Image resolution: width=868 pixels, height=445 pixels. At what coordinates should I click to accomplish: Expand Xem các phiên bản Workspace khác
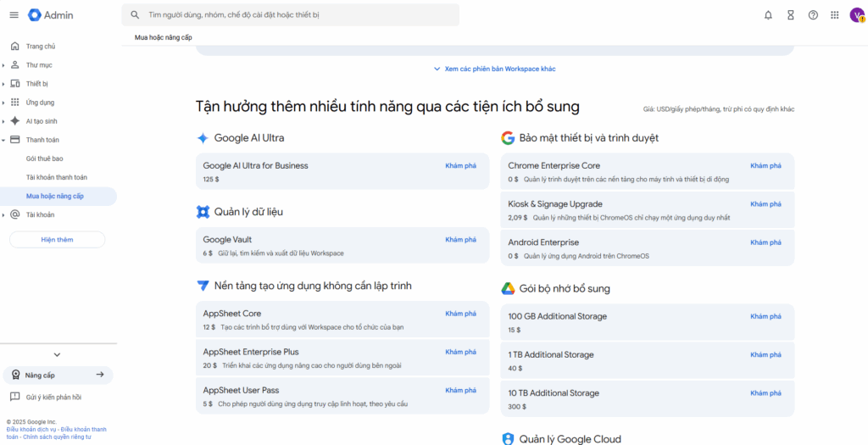pos(494,69)
